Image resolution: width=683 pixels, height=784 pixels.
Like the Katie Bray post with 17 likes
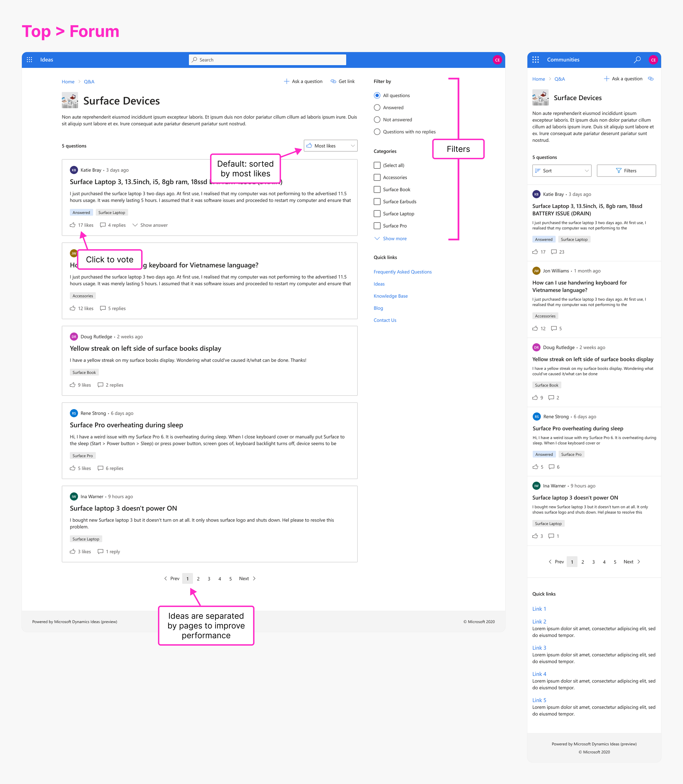pos(72,225)
